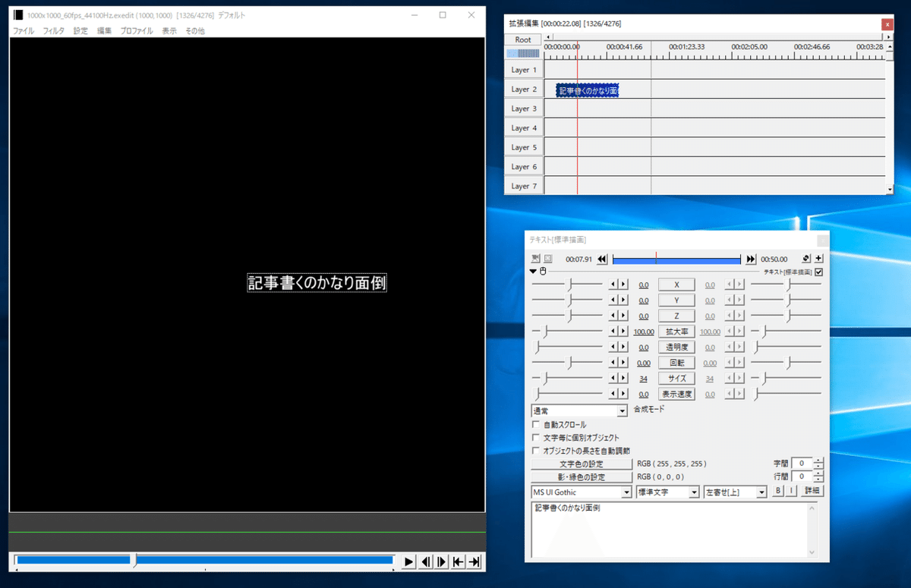Viewport: 911px width, 588px height.
Task: Enable the 自動スクロール checkbox
Action: click(536, 425)
